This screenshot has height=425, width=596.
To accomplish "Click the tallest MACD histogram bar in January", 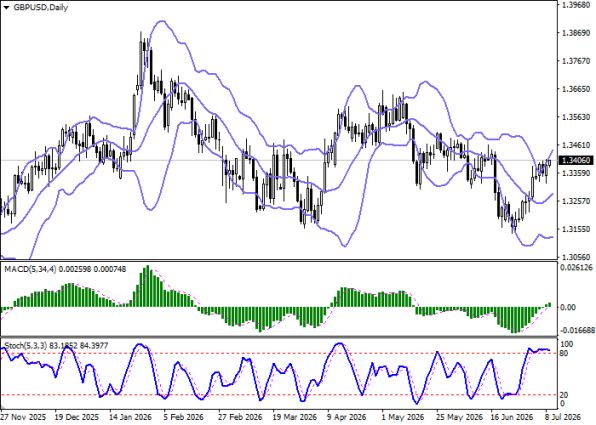I will 148,286.
